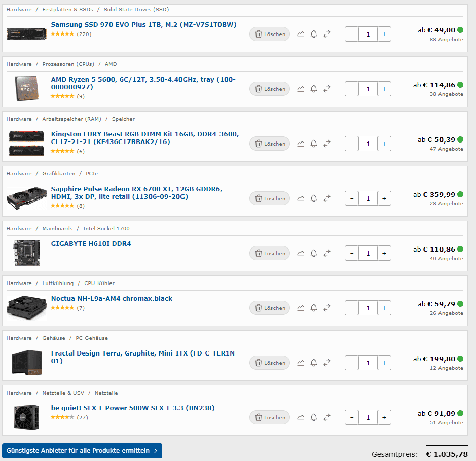Click quantity field of Fractal Design Terra
Image resolution: width=476 pixels, height=461 pixels.
368,363
